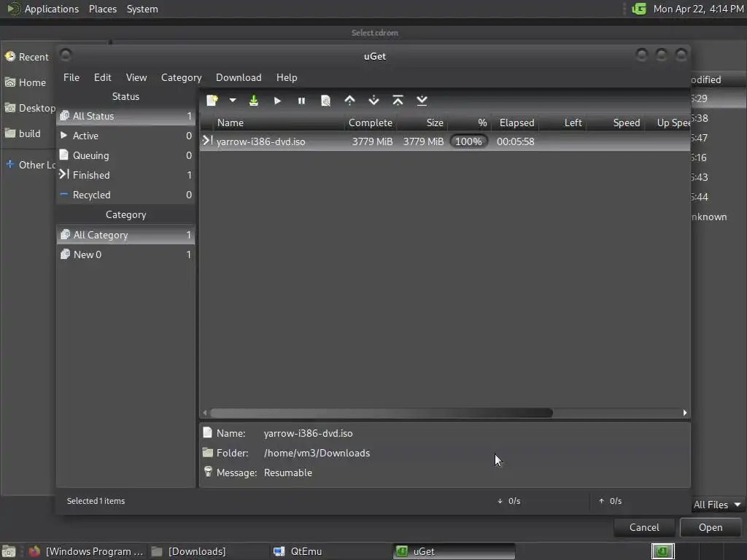Click the green Save/grab clipboard download icon
This screenshot has height=560, width=747.
tap(253, 101)
